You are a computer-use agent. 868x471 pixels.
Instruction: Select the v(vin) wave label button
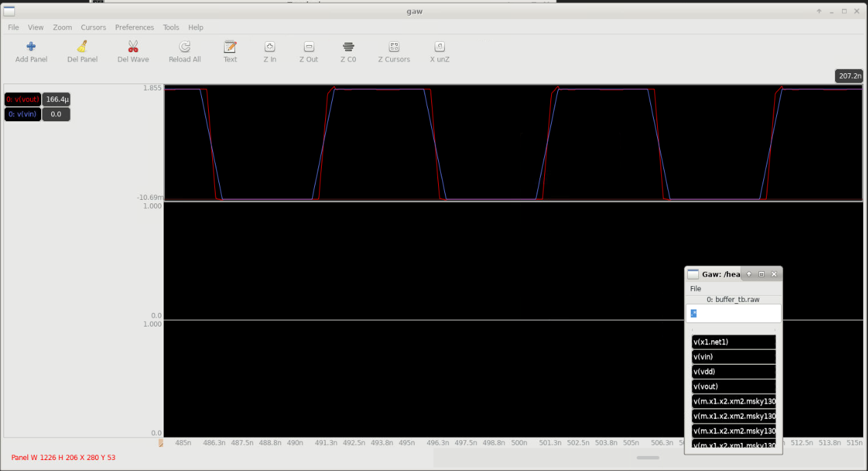tap(23, 114)
